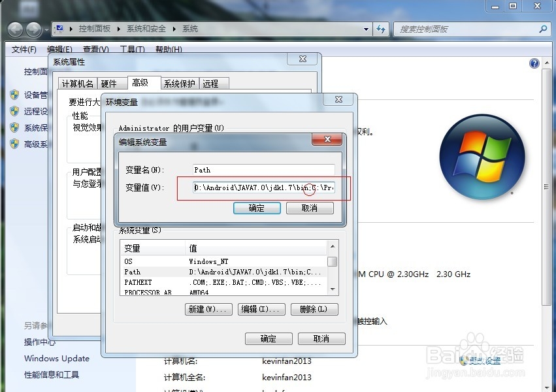The height and width of the screenshot is (392, 556).
Task: Switch to the 计算机名 tab
Action: [77, 83]
